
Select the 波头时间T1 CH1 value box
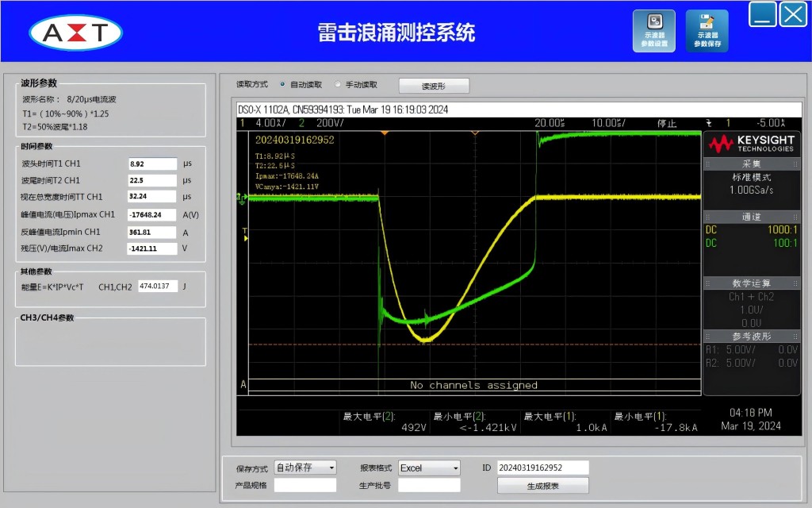152,164
